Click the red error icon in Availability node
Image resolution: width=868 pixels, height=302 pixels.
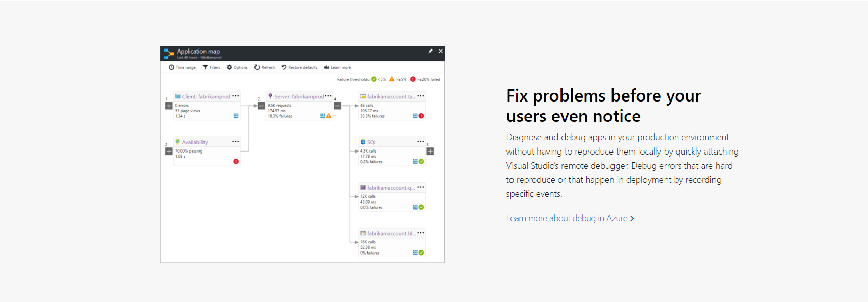tap(236, 161)
